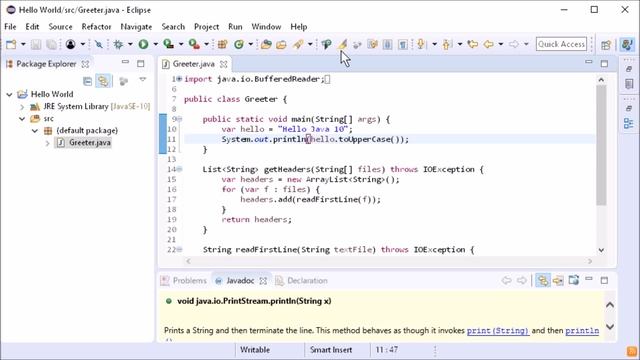Click Javadoc view Back arrow
Image resolution: width=640 pixels, height=360 pixels.
click(507, 280)
